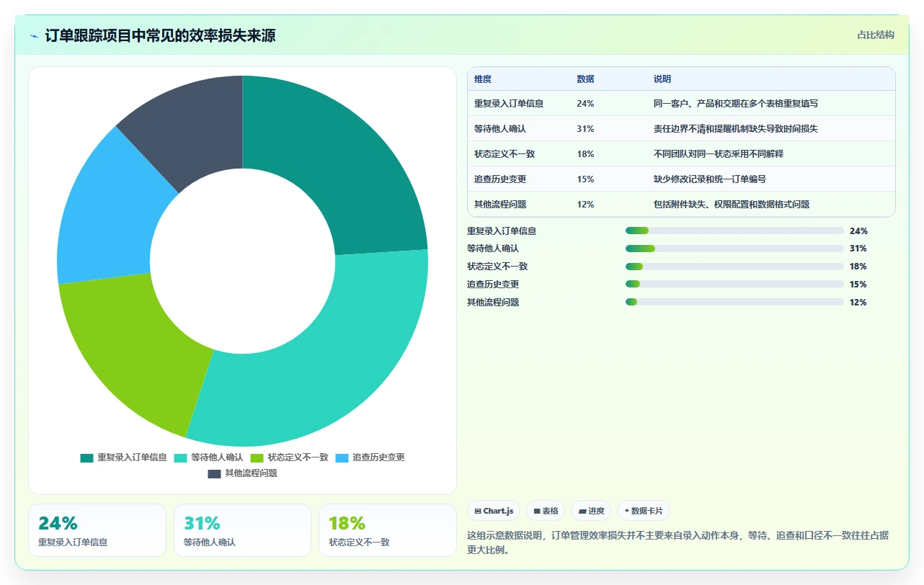The image size is (924, 585).
Task: Click the description 同一客户、产品和交期在多个表格重复填写
Action: point(736,104)
